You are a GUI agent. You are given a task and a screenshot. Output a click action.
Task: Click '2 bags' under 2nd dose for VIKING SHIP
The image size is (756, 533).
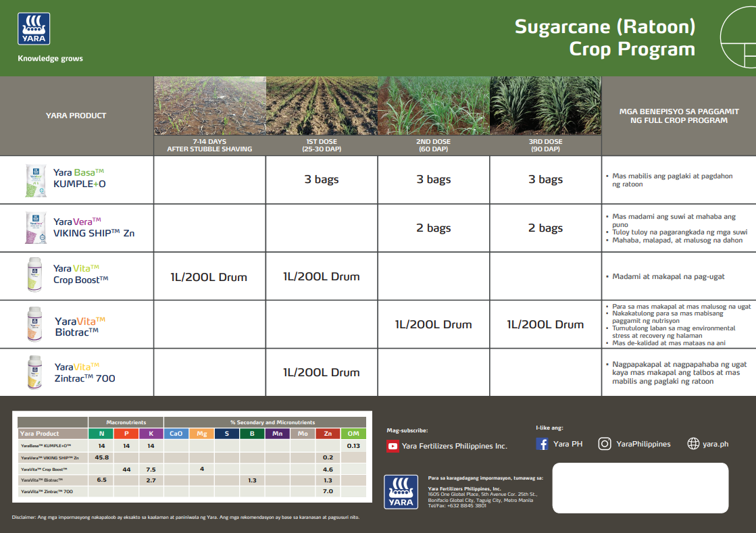[434, 228]
